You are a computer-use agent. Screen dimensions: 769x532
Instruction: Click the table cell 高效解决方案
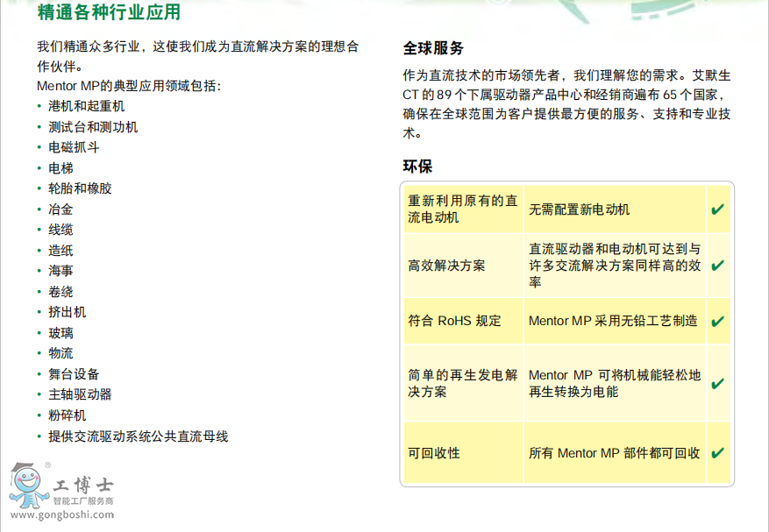pyautogui.click(x=463, y=266)
